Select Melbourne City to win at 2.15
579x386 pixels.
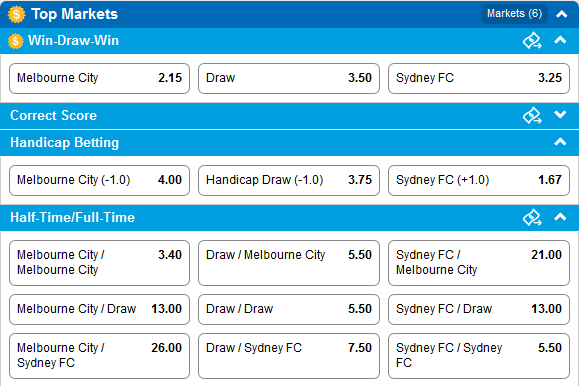(x=99, y=78)
